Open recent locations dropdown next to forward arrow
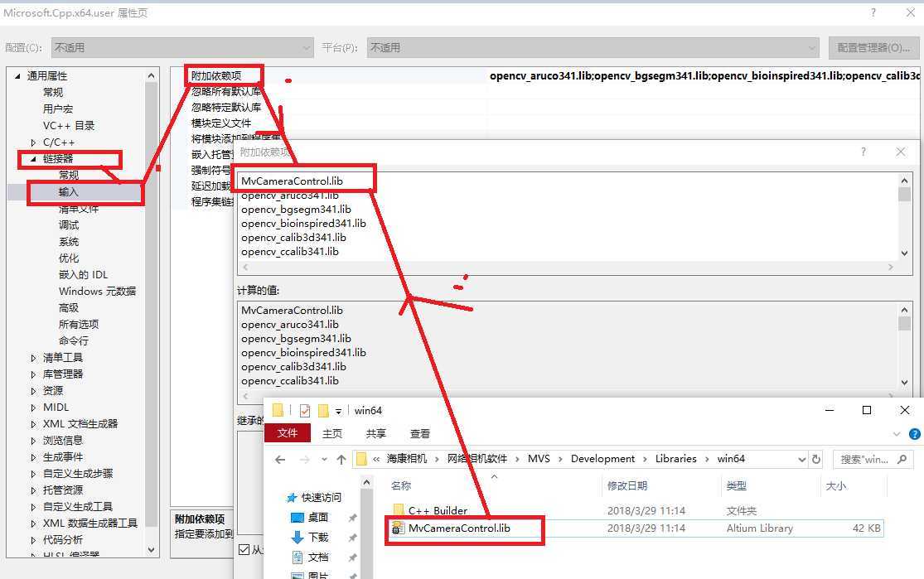Screen dimensions: 924x579 pos(324,460)
